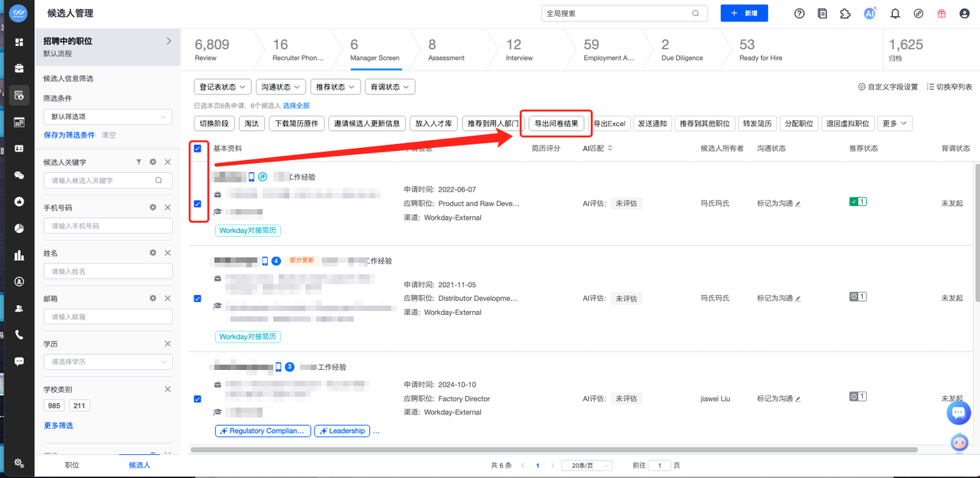The image size is (980, 478).
Task: Open the user profile avatar icon
Action: point(964,13)
